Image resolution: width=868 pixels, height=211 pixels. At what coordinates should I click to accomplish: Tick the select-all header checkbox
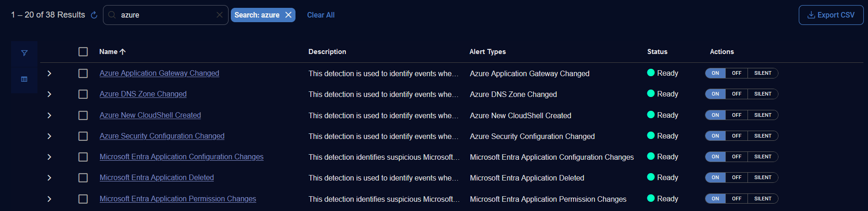pyautogui.click(x=83, y=52)
